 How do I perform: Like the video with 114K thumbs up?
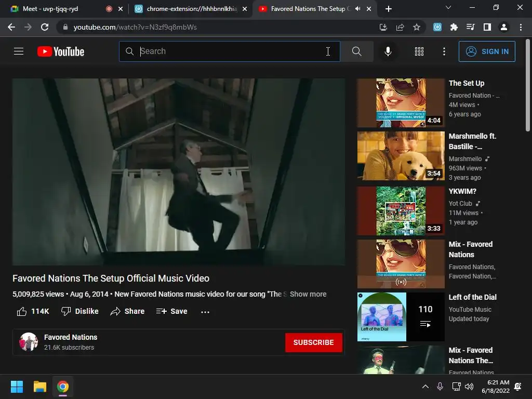(33, 311)
